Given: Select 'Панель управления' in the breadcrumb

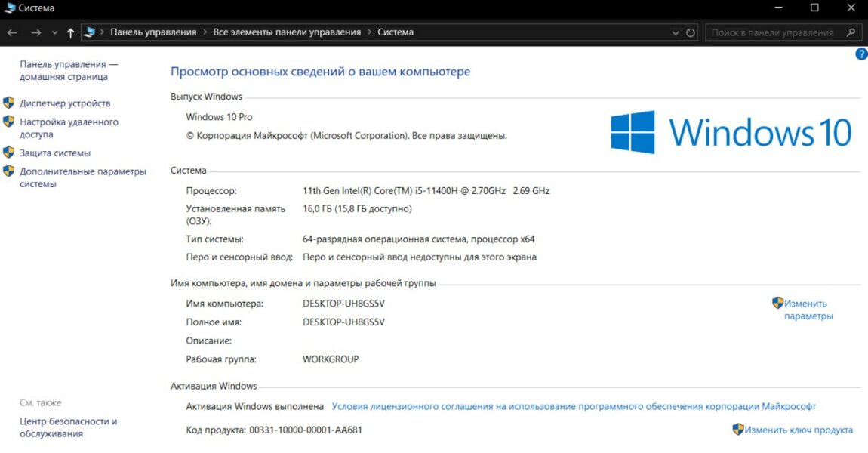Looking at the screenshot, I should coord(152,32).
